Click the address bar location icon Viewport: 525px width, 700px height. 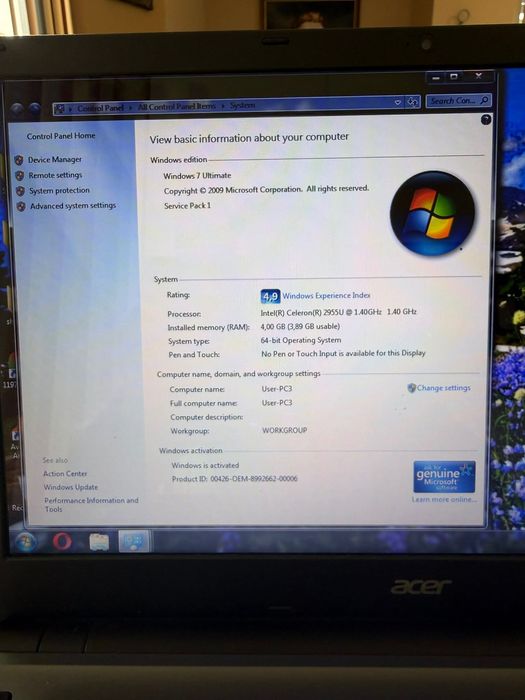(60, 108)
